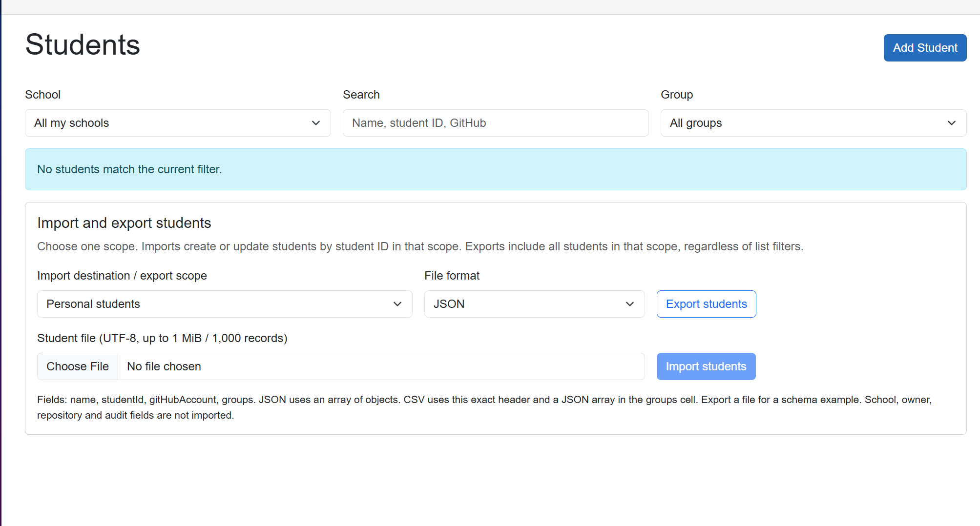Click the 'Student file (UTF-8, up to 1 MiB' label
The image size is (980, 526).
click(162, 338)
